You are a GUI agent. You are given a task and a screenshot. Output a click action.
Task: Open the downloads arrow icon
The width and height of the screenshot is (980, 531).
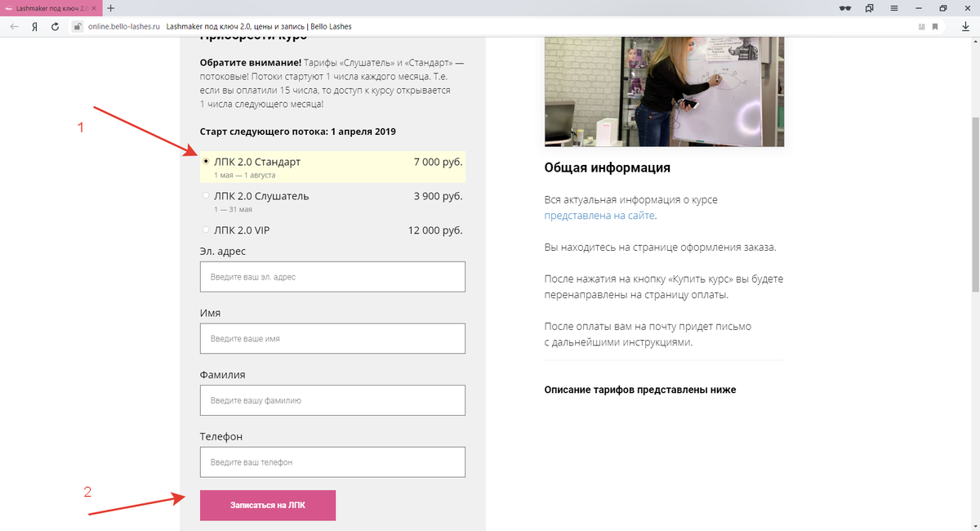(x=965, y=26)
